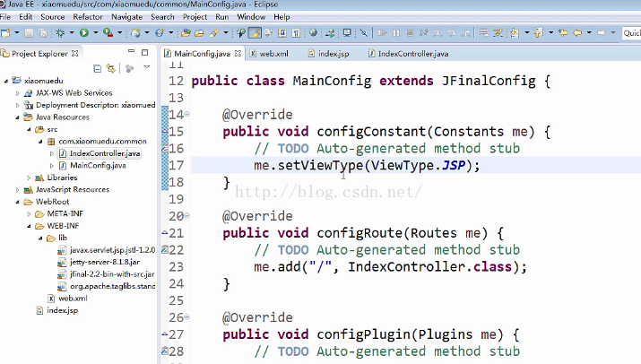The image size is (641, 364).
Task: Expand the JAX-WS Web Services node
Action: pos(17,93)
